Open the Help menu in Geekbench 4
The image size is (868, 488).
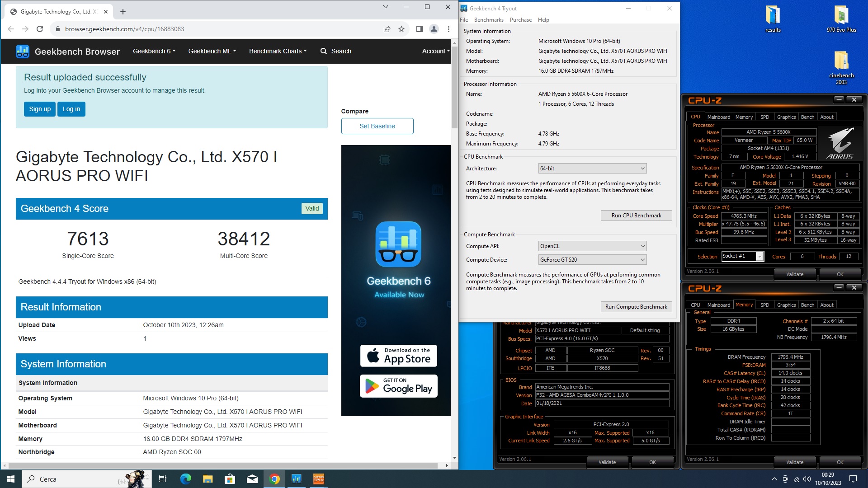click(x=543, y=20)
